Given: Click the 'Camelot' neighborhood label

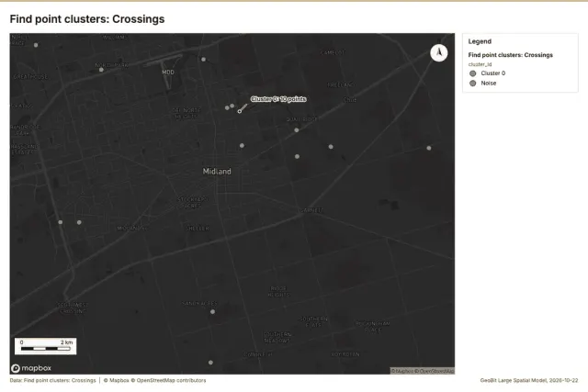Looking at the screenshot, I should [333, 53].
